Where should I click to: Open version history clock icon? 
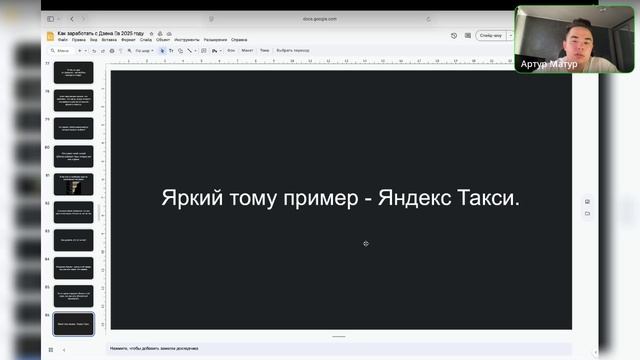point(454,36)
